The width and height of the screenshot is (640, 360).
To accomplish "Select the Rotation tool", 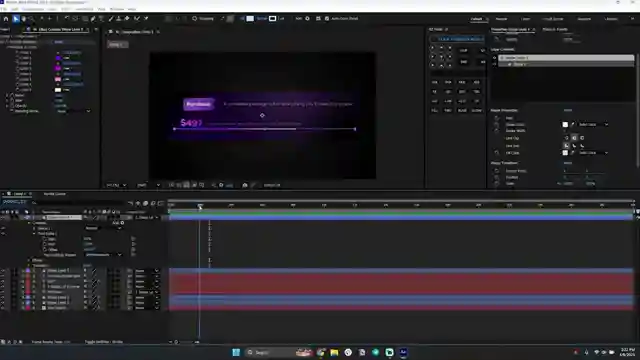I will click(x=67, y=19).
